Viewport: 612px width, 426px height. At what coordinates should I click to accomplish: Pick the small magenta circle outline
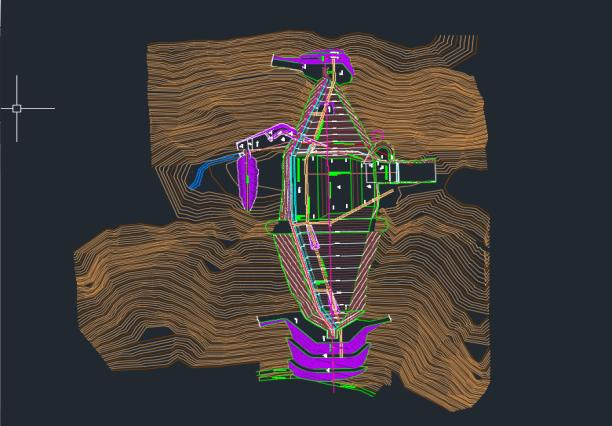(x=377, y=136)
